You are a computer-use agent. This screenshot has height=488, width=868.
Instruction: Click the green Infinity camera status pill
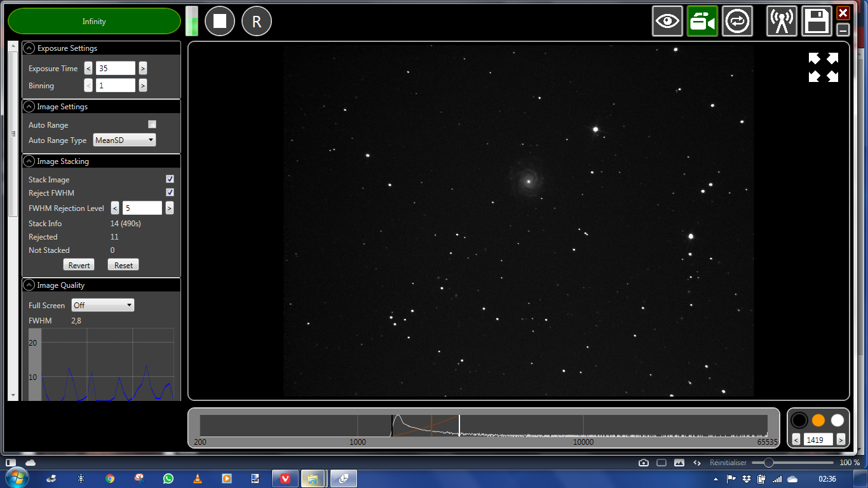(94, 21)
